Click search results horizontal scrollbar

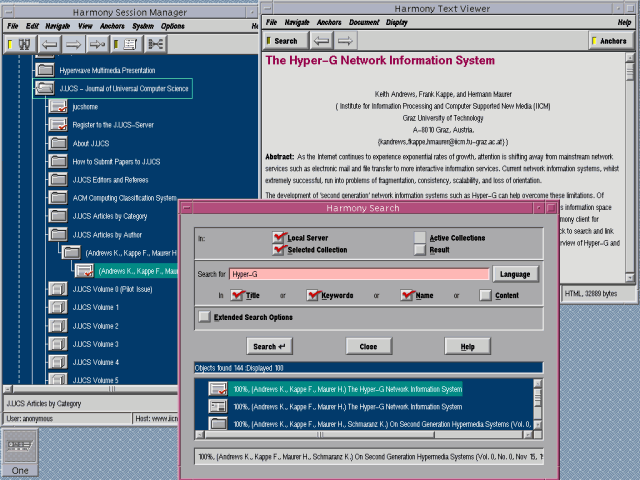364,435
